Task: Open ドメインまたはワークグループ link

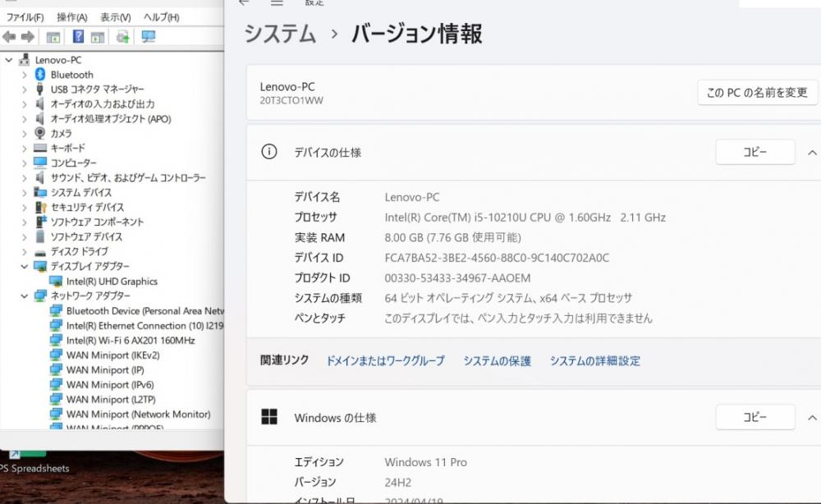Action: (x=385, y=360)
